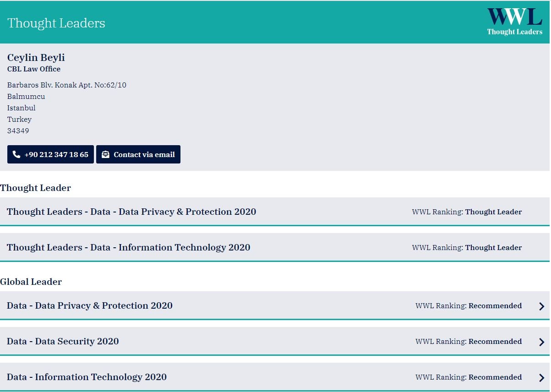Call +90 212 347 18 65 button

(x=50, y=154)
